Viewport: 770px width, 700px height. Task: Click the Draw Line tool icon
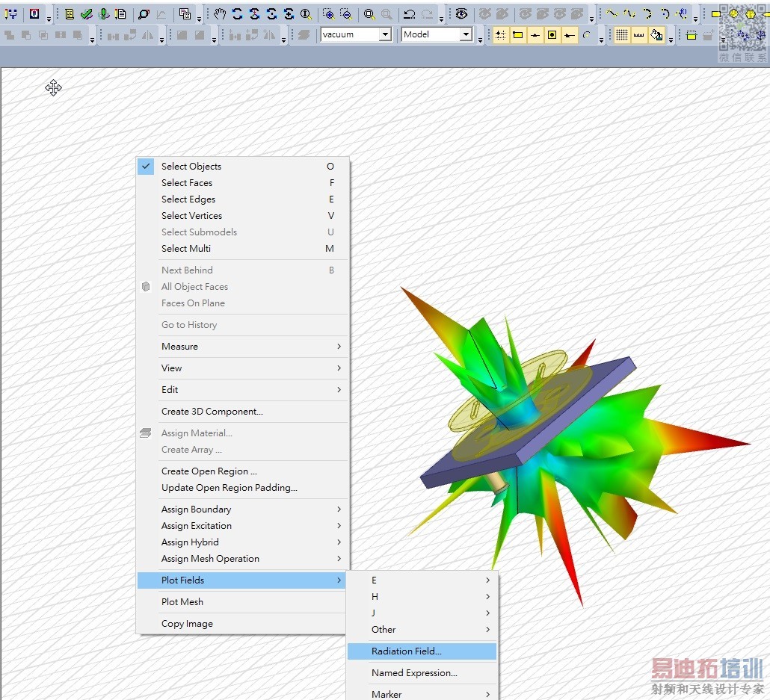click(612, 13)
